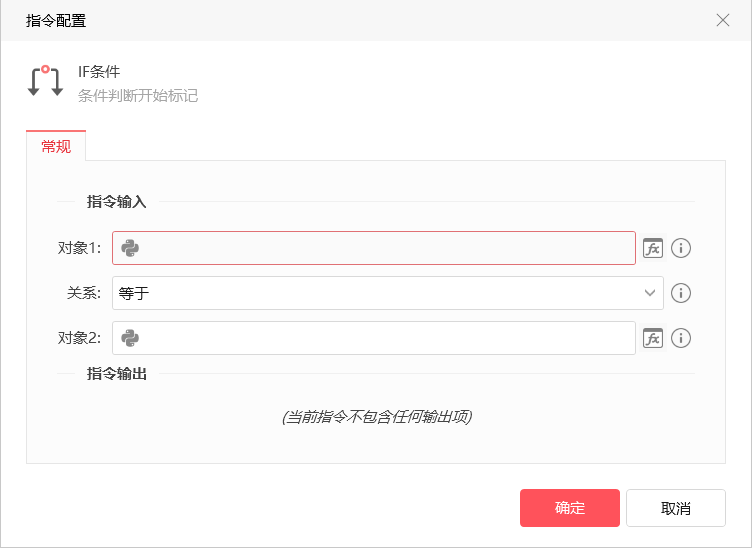Show info tooltip for 对象1

pos(681,248)
